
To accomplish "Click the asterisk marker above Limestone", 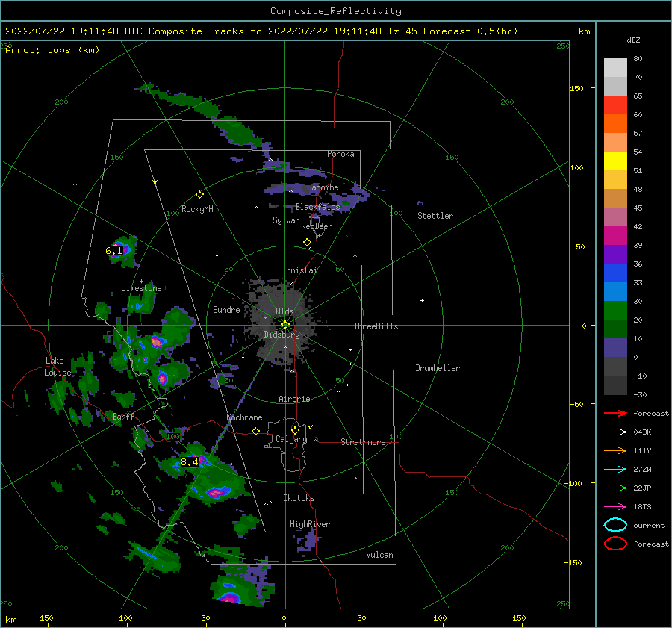I will [x=141, y=282].
